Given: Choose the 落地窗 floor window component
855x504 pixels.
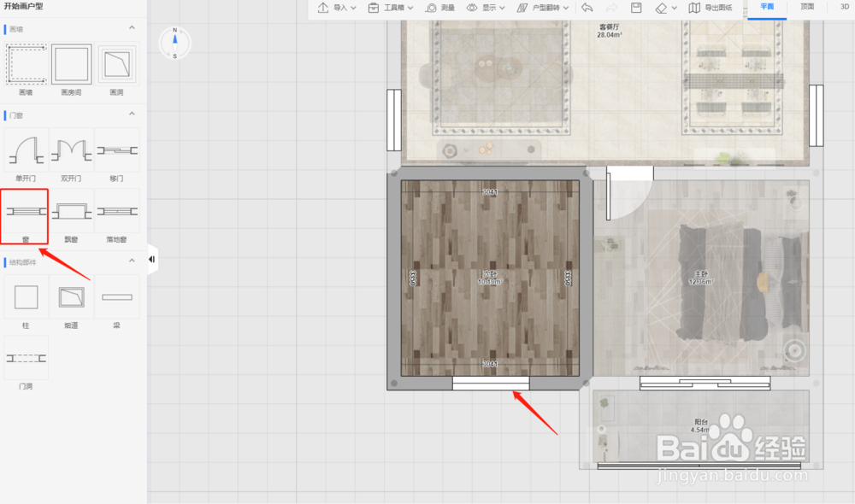Looking at the screenshot, I should 116,211.
